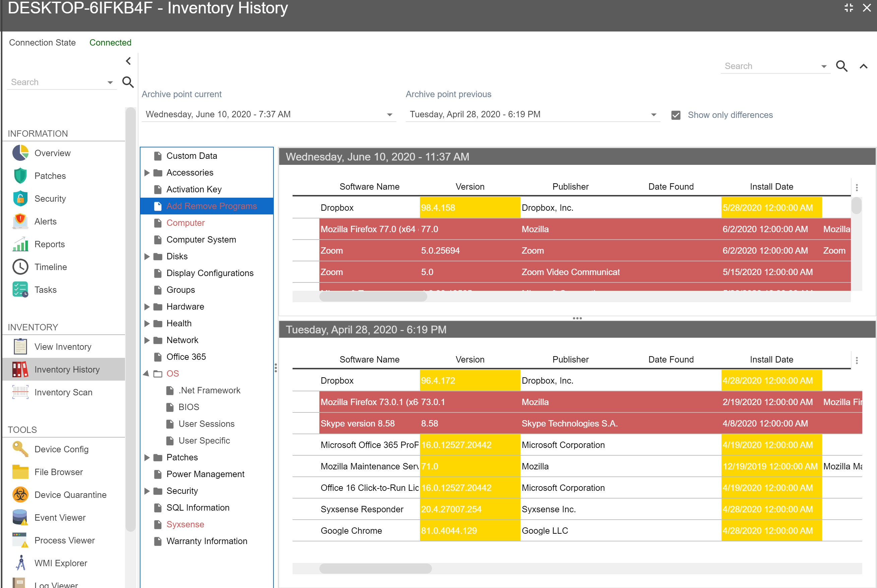The height and width of the screenshot is (588, 877).
Task: Open the Device Quarantine biohazard icon
Action: point(20,495)
